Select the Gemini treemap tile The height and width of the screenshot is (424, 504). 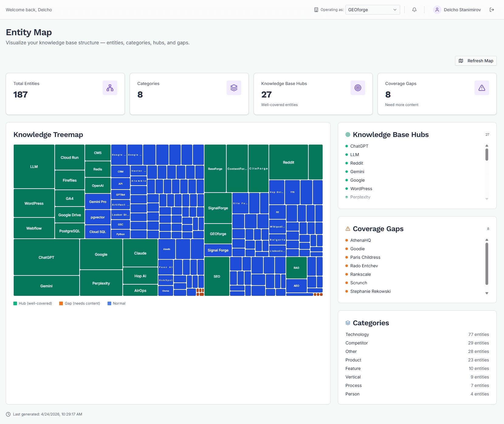pos(46,286)
